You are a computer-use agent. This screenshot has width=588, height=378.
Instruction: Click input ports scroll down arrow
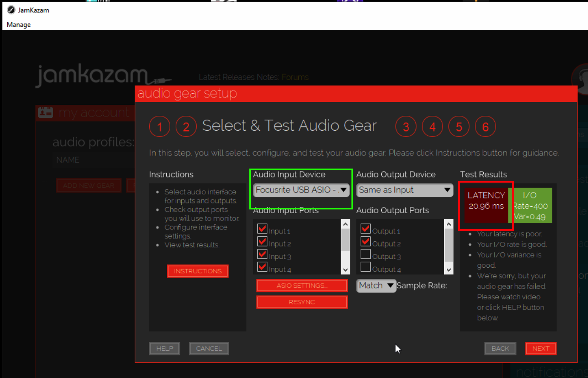point(345,270)
